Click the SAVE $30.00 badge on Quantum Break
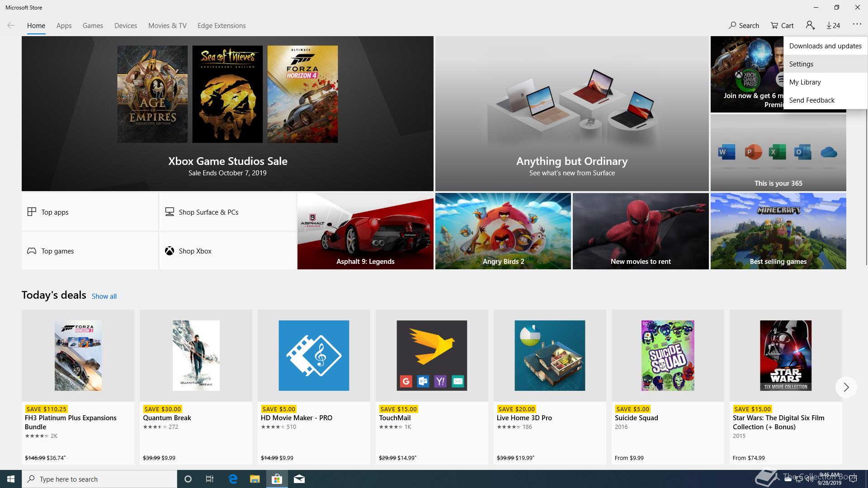The image size is (868, 488). coord(162,409)
